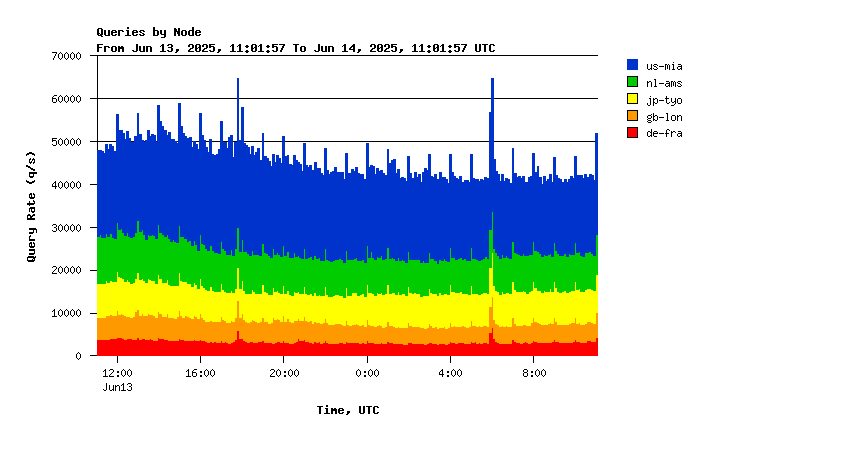Viewport: 850px width, 450px height.
Task: Select the us-mia legend label
Action: pyautogui.click(x=664, y=66)
